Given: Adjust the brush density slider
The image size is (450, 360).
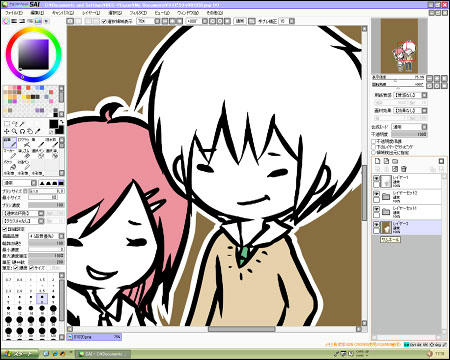Looking at the screenshot, I should [x=46, y=205].
